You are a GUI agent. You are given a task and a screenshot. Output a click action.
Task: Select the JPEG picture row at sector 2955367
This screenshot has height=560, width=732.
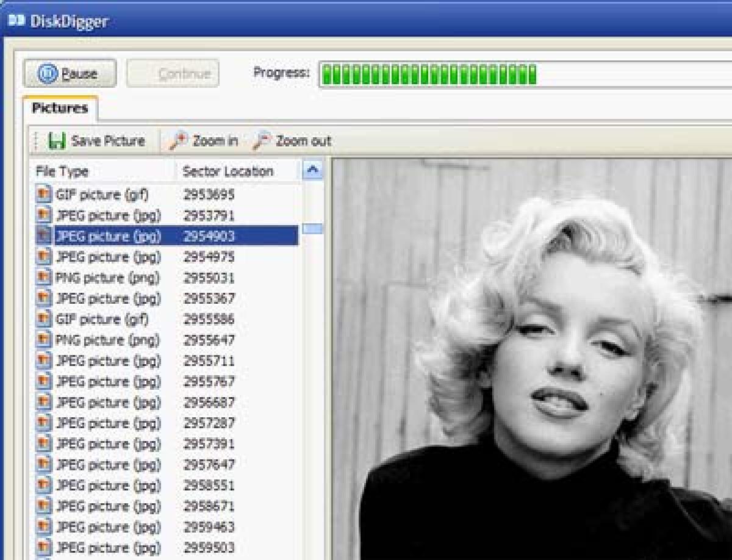(x=166, y=298)
